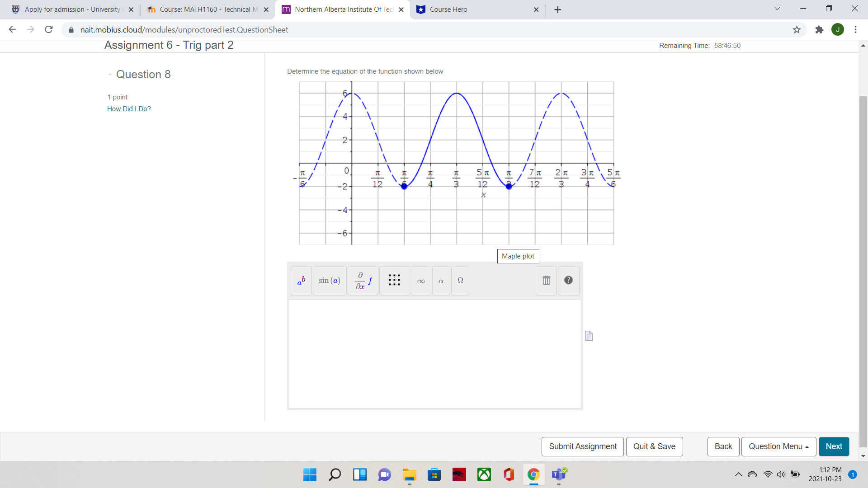
Task: Click the Submit Assignment button
Action: coord(582,446)
